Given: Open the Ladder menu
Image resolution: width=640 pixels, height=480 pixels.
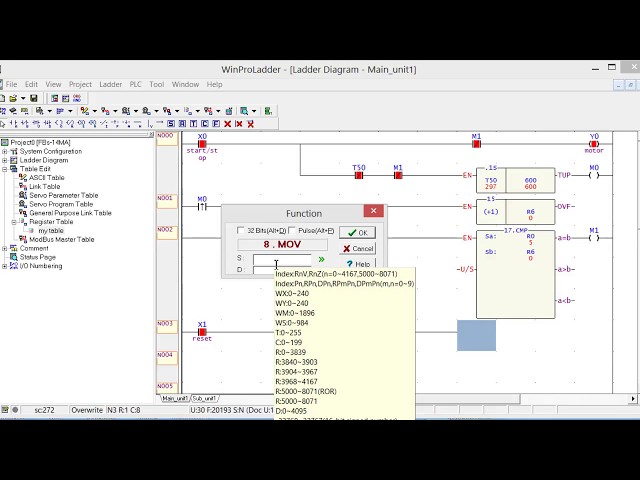Looking at the screenshot, I should 111,84.
